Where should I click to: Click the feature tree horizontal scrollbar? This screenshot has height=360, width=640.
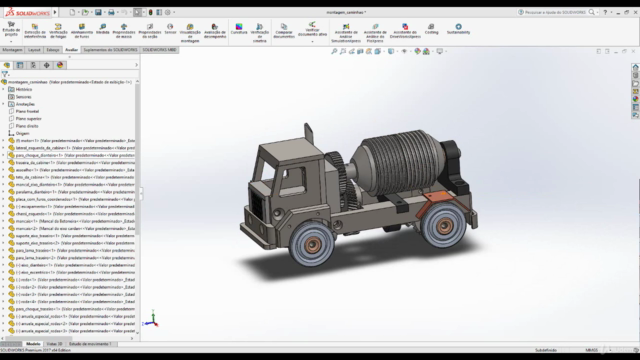tap(39, 338)
